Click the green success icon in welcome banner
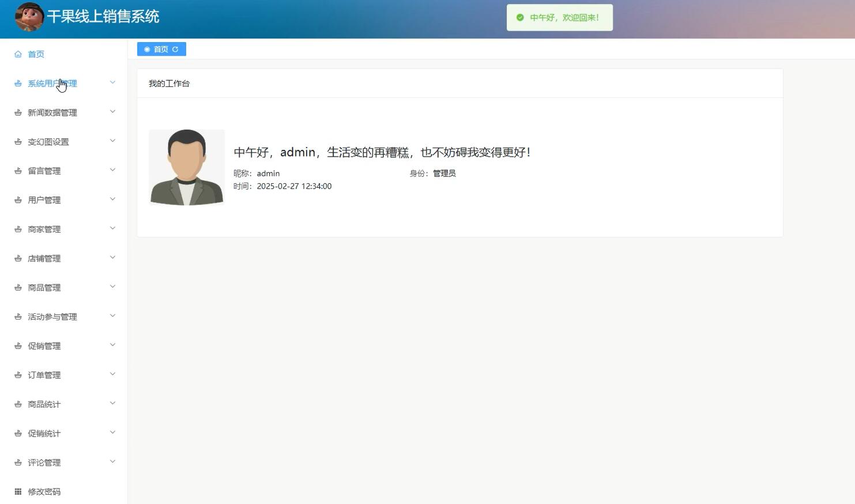 [519, 17]
